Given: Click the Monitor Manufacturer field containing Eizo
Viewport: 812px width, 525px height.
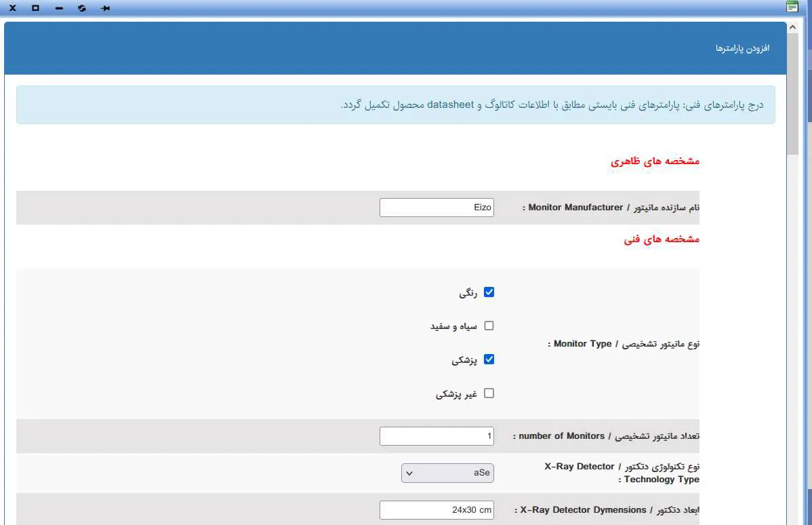Looking at the screenshot, I should click(x=437, y=208).
